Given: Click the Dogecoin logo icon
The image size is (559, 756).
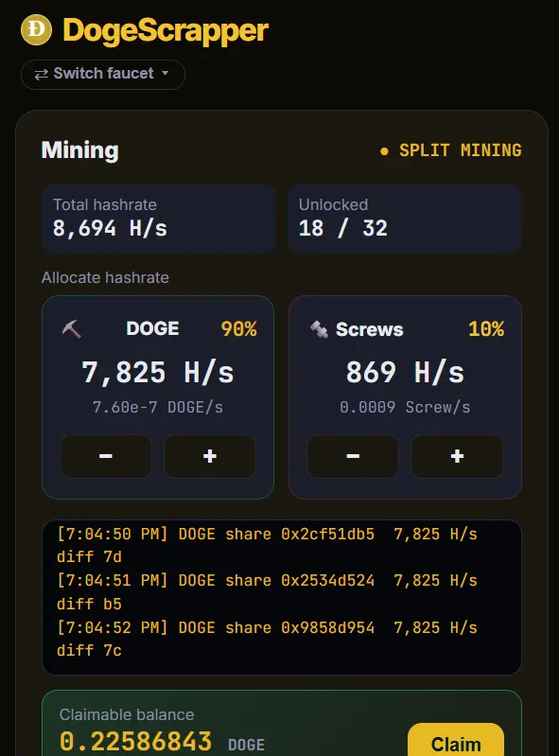Looking at the screenshot, I should 36,30.
